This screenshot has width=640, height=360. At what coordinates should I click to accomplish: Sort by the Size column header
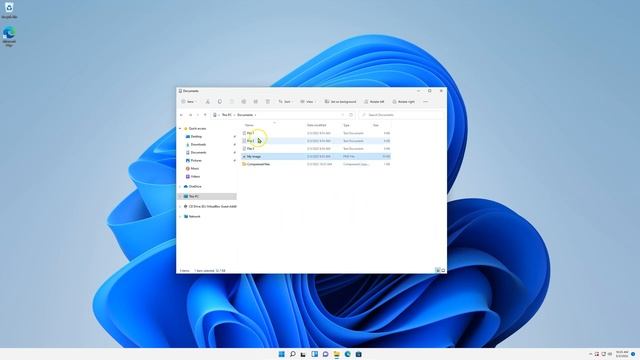[376, 125]
